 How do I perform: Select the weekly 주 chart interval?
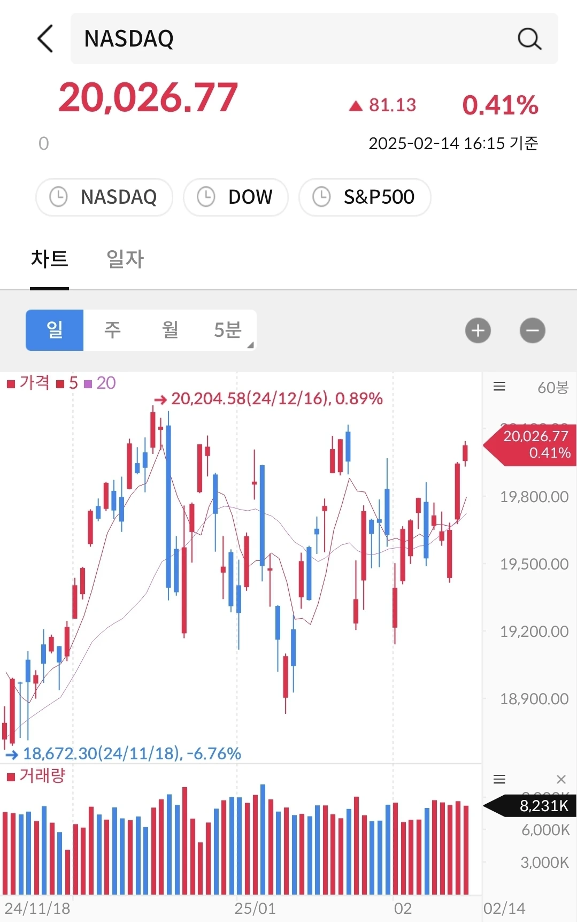[112, 330]
